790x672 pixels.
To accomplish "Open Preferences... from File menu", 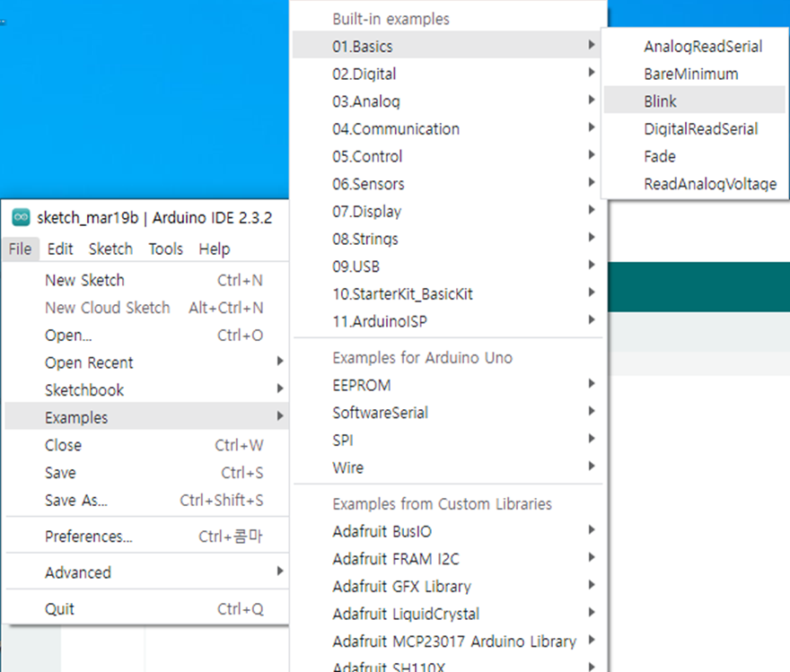I will click(147, 537).
